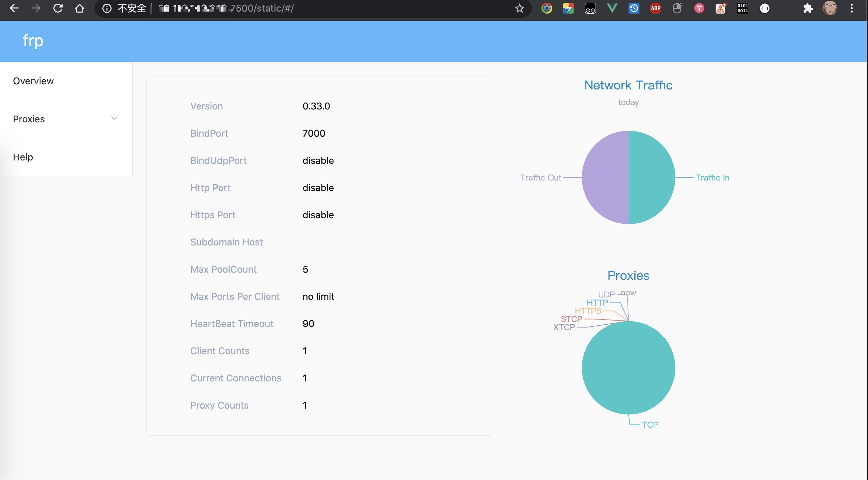Image resolution: width=868 pixels, height=480 pixels.
Task: Click the purple Traffic Out pie slice
Action: point(605,177)
